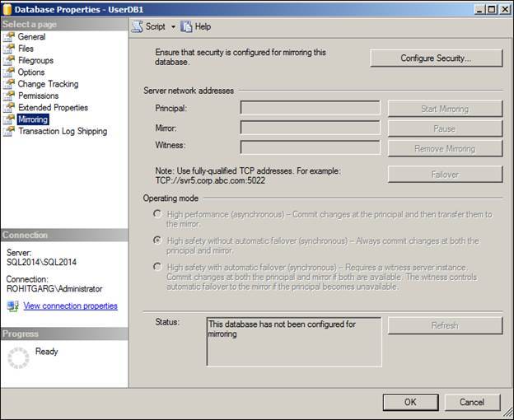Click the Ready progress text

click(x=47, y=352)
